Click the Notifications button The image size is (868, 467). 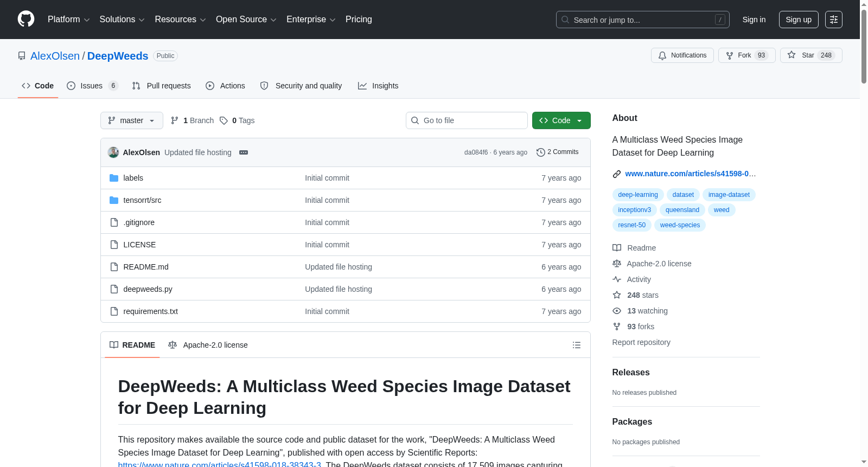(x=682, y=55)
